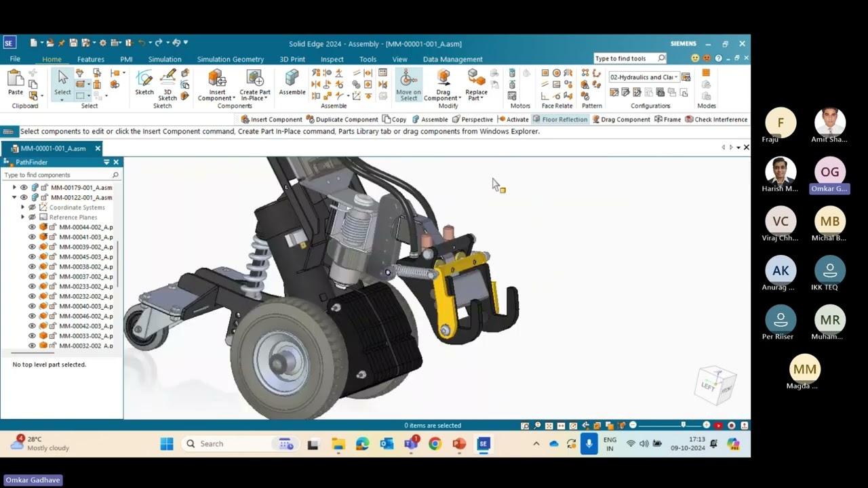Click the Windows Start button
Viewport: 868px width, 488px height.
[x=167, y=444]
